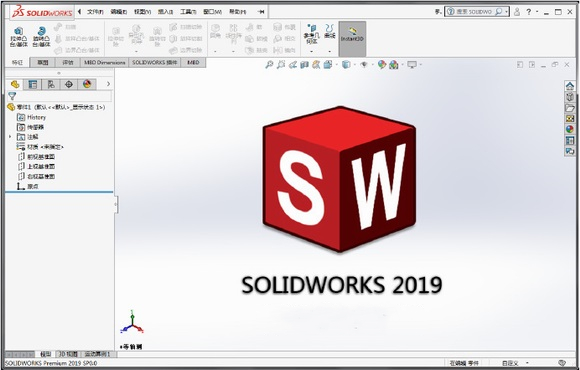Image resolution: width=580 pixels, height=370 pixels.
Task: Open the View Palette icon in task pane
Action: point(570,118)
